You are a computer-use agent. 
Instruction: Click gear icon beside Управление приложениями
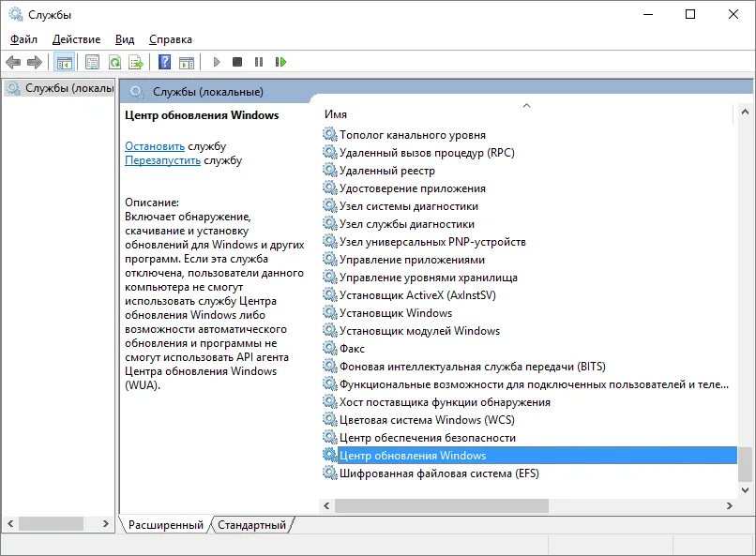tap(329, 259)
